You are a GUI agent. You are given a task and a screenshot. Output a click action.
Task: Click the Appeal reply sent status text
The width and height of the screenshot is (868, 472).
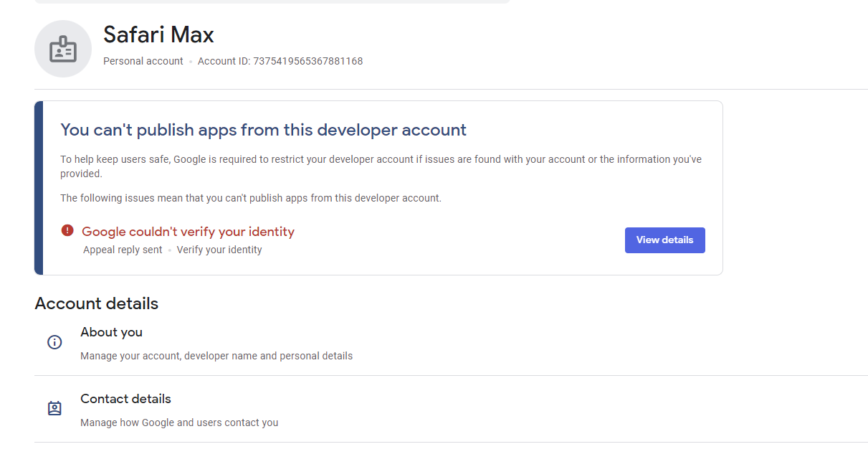(x=123, y=249)
